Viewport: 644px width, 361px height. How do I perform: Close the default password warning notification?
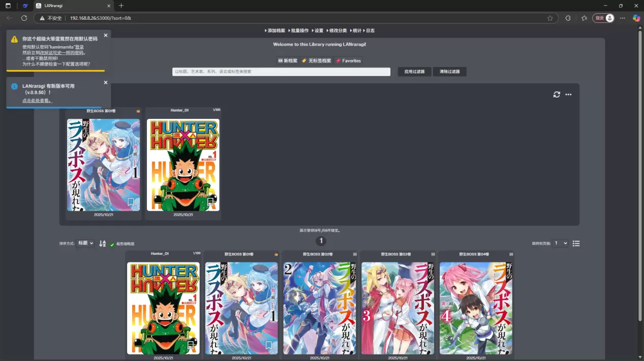pos(106,35)
